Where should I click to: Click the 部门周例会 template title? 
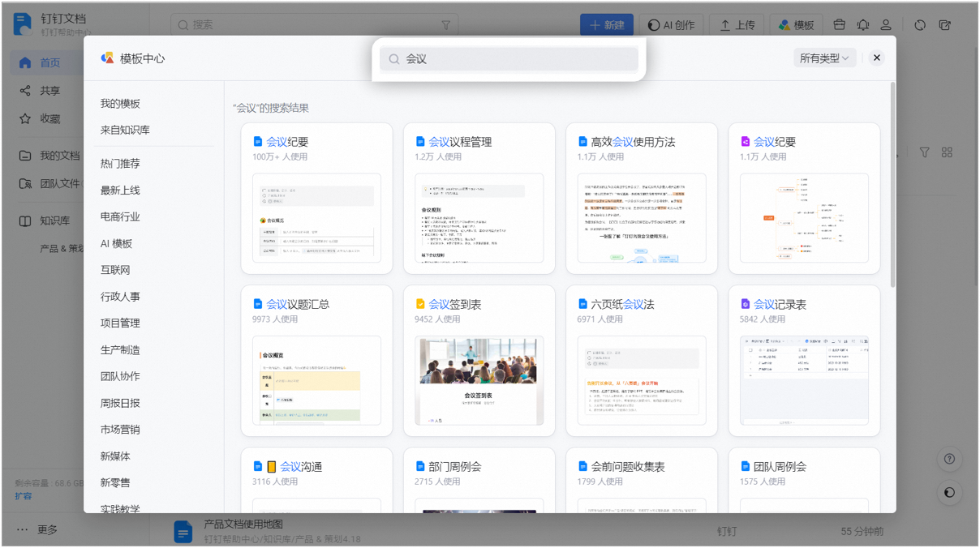(x=455, y=467)
